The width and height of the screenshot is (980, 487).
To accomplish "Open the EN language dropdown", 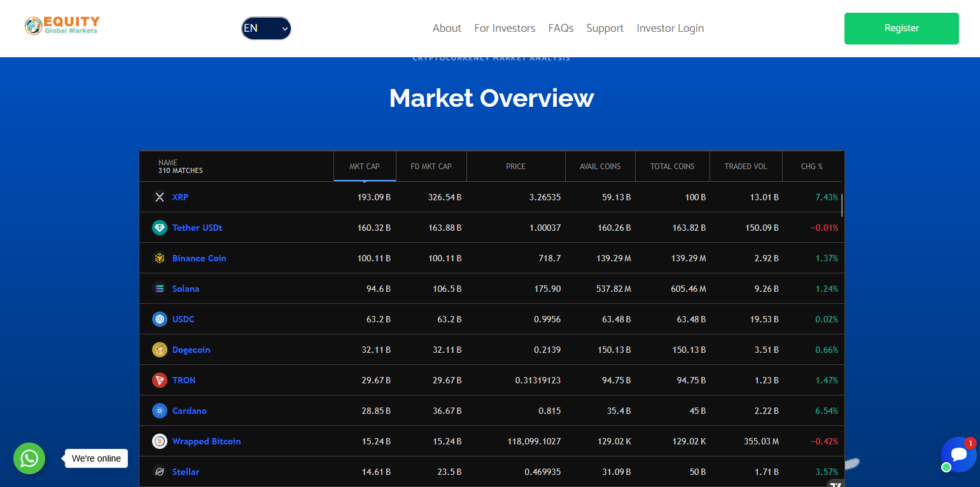I will (266, 28).
